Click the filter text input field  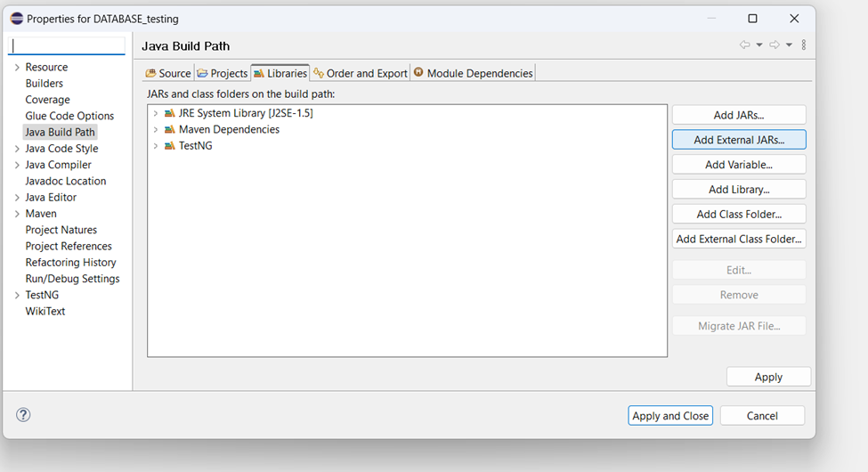pyautogui.click(x=67, y=46)
